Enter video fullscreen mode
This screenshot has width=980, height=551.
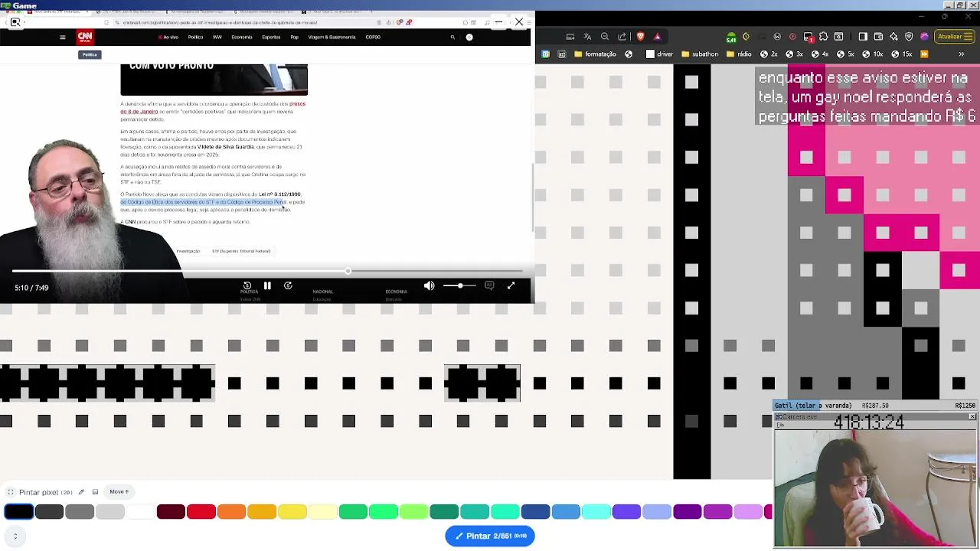click(x=511, y=285)
